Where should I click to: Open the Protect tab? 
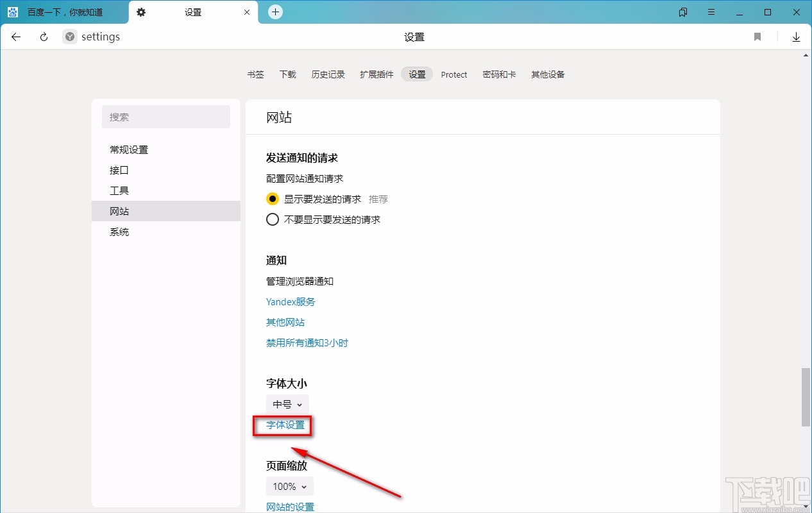454,74
